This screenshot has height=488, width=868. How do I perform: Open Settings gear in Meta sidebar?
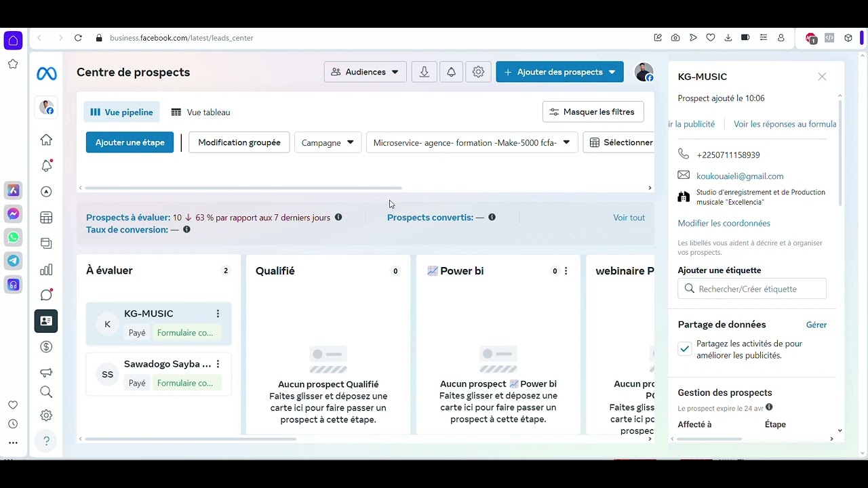(46, 415)
